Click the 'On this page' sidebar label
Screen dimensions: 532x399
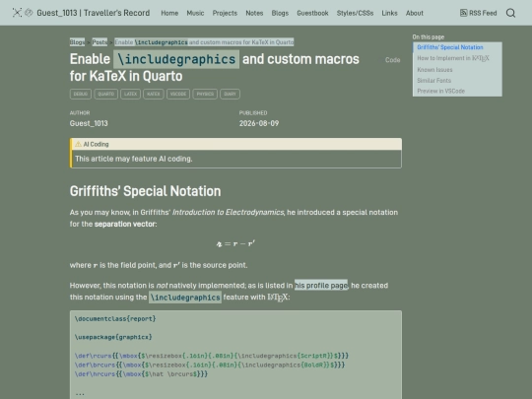(429, 37)
